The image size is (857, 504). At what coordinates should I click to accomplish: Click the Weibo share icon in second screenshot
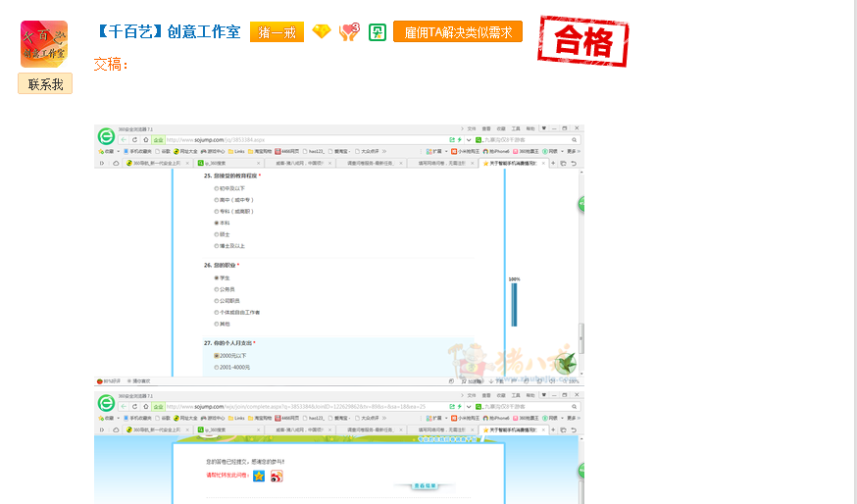click(277, 477)
